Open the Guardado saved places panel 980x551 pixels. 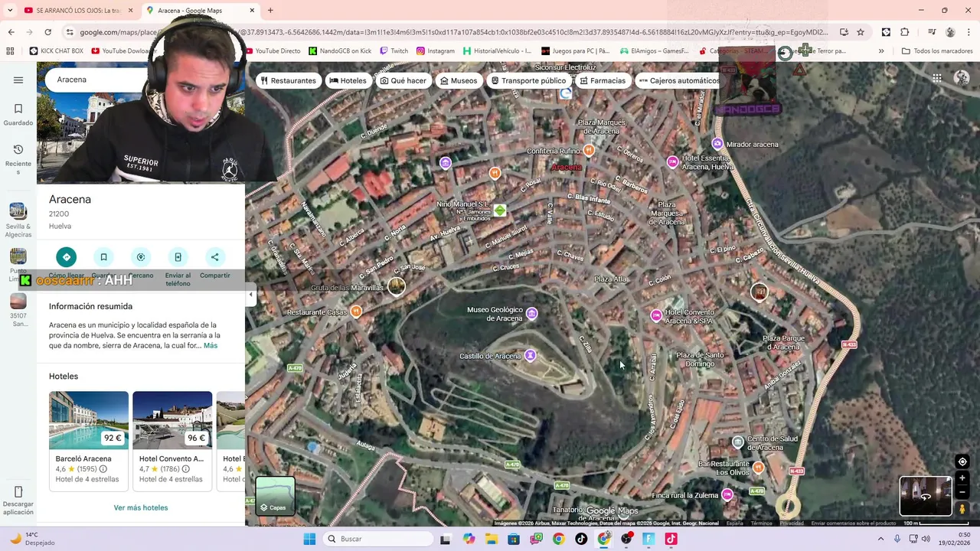pos(18,114)
